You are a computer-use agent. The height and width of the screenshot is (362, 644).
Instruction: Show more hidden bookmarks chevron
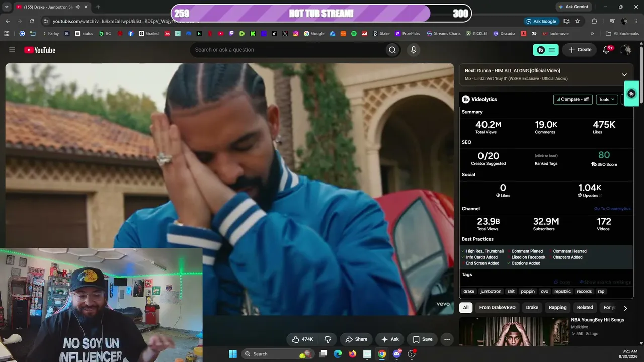click(592, 34)
